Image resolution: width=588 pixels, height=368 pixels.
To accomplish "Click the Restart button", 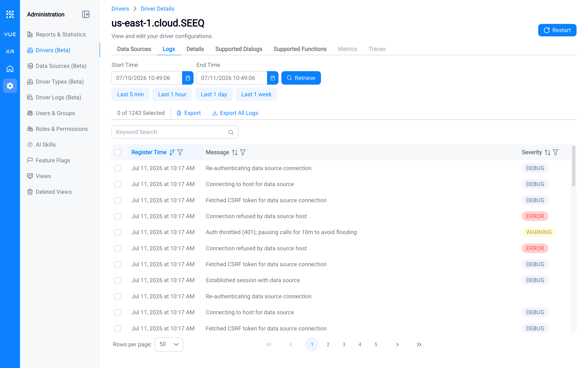I will click(x=557, y=30).
